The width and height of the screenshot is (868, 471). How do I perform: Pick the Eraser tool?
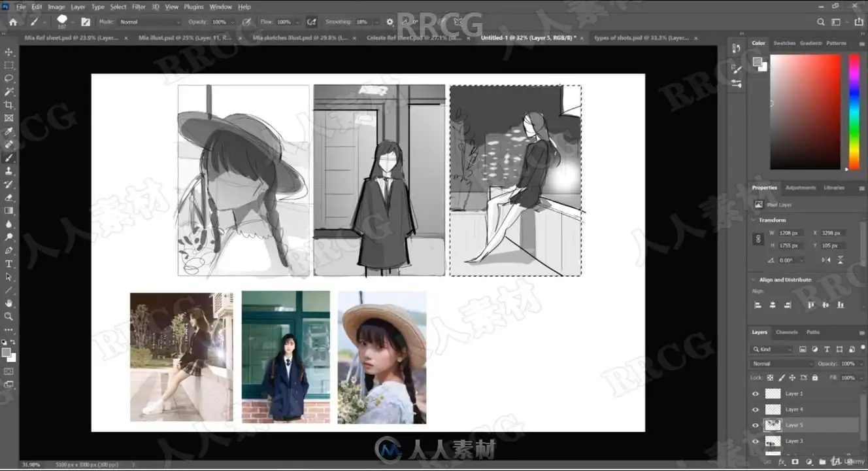[8, 197]
